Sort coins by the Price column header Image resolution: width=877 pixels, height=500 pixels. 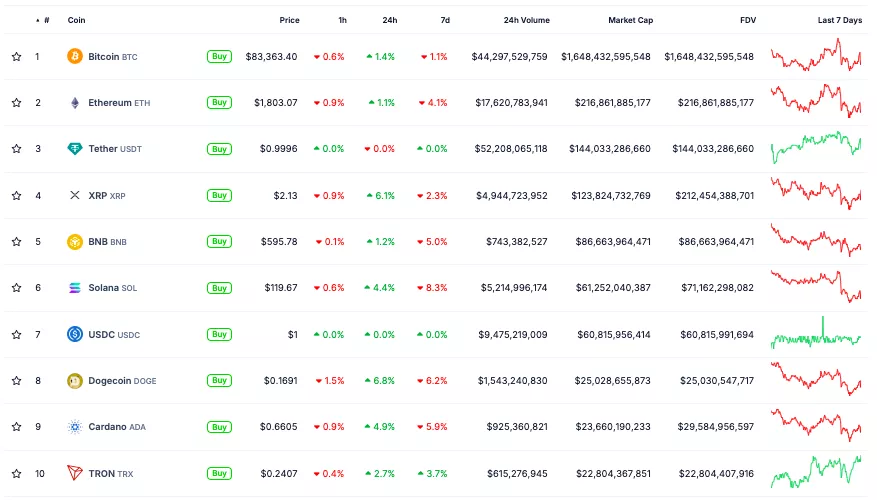coord(289,20)
